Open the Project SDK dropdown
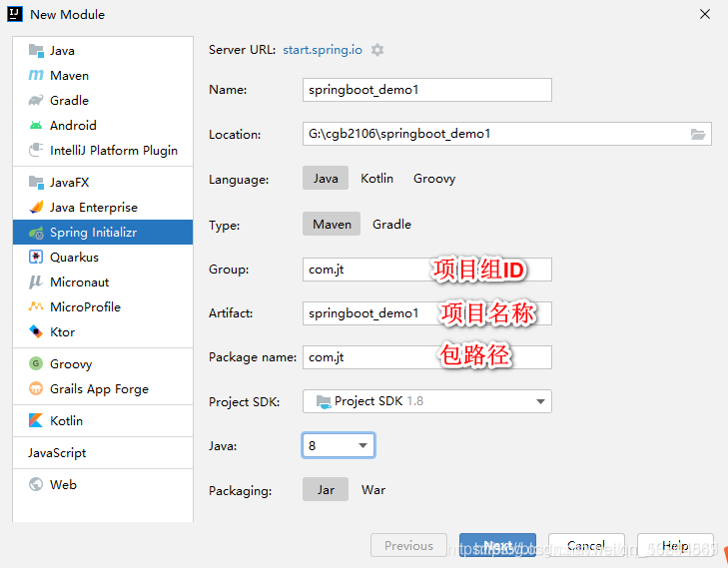The width and height of the screenshot is (728, 568). click(427, 401)
